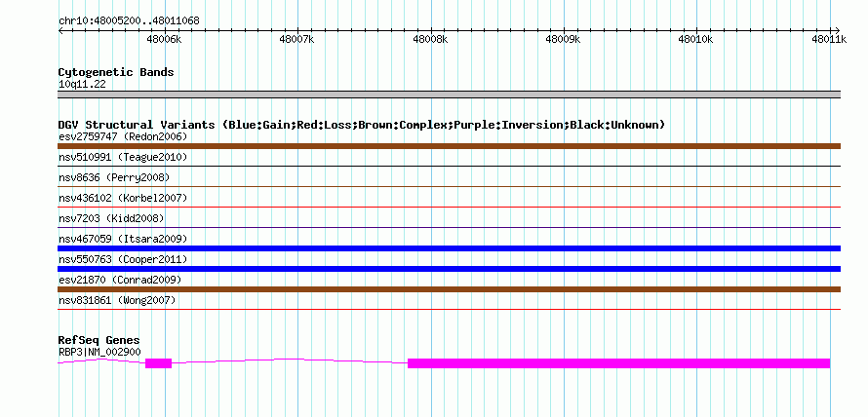
Task: Select the brown esv21870 complex variant bar
Action: point(449,289)
